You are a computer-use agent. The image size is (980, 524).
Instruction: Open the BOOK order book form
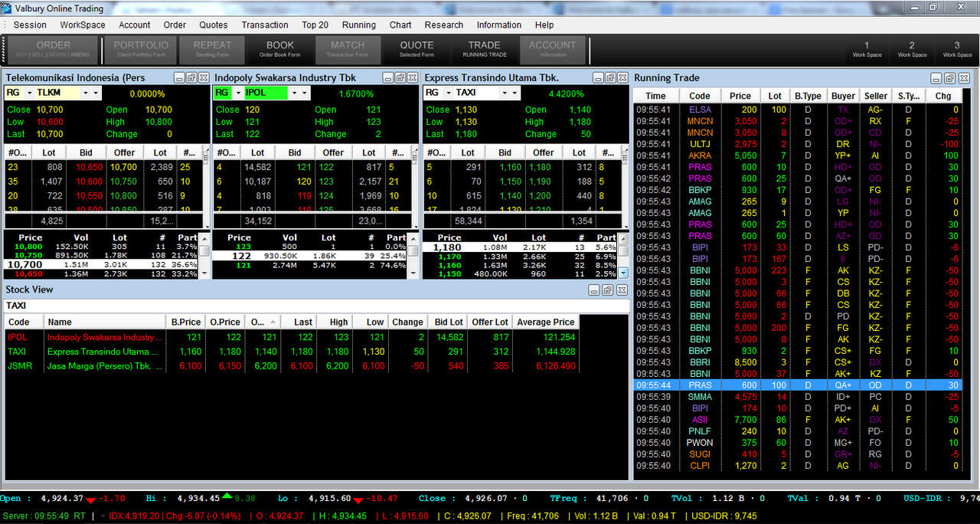[280, 49]
